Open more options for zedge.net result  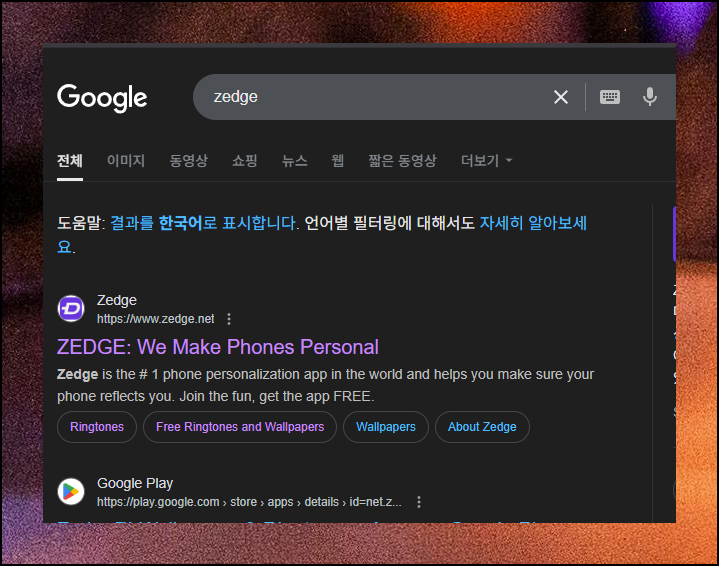229,319
